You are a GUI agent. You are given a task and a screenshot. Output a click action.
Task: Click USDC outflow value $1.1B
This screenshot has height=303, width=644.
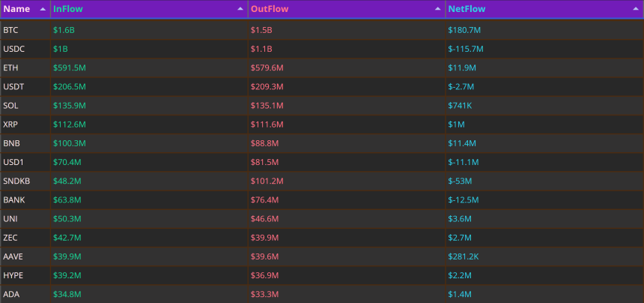(261, 49)
